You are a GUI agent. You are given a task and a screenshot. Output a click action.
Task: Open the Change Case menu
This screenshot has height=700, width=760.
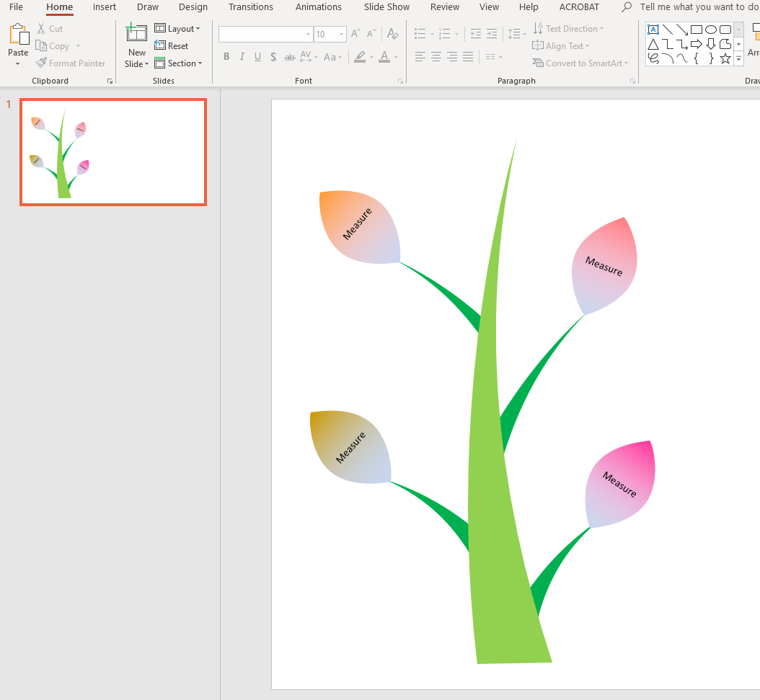pyautogui.click(x=332, y=57)
